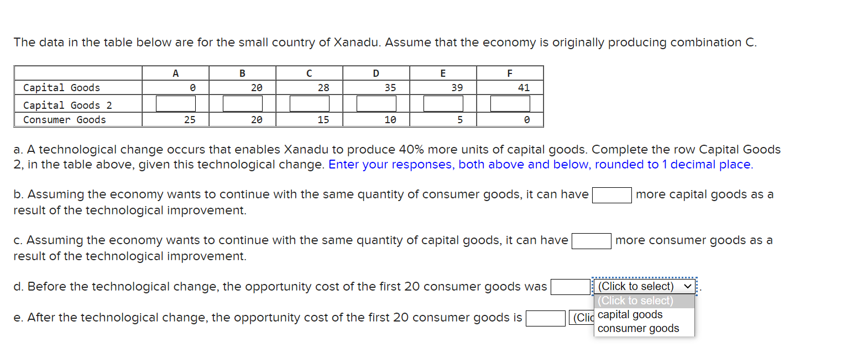Screen dimensions: 868x353
Task: Click the Capital Goods 2 input under column D
Action: (376, 103)
